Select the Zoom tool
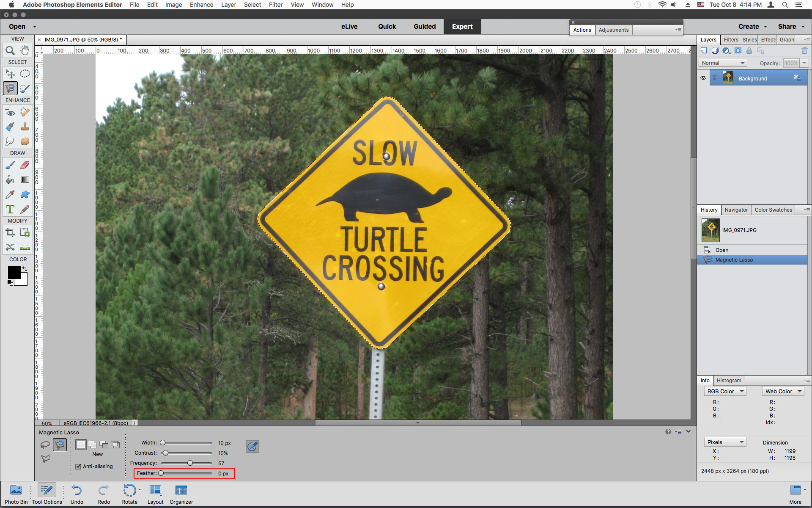Screen dimensions: 812x508 (9, 50)
